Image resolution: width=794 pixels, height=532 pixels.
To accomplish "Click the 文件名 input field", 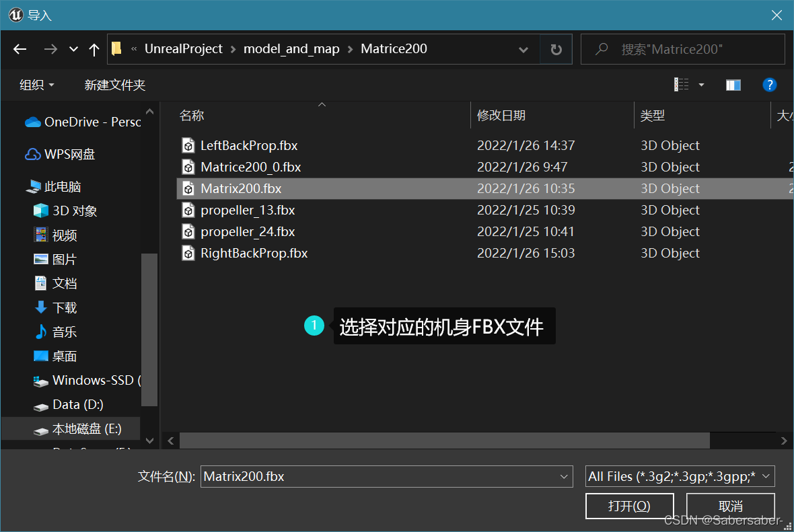I will tap(386, 476).
